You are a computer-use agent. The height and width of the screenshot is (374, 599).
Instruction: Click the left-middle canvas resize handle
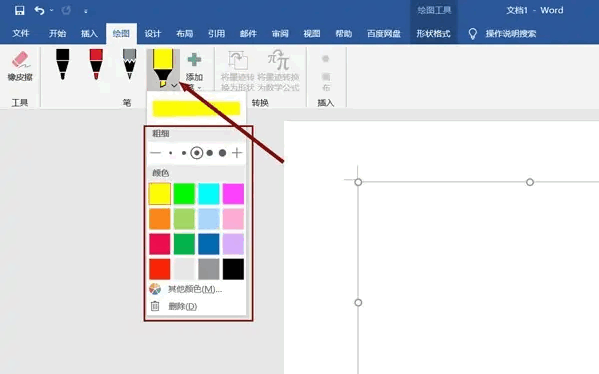(x=358, y=303)
